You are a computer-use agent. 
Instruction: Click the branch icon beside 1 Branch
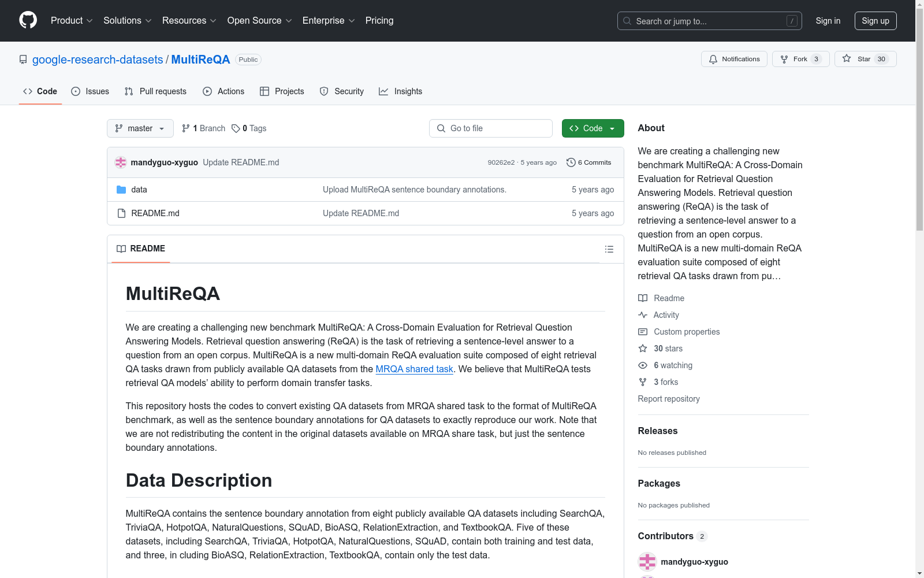[186, 128]
